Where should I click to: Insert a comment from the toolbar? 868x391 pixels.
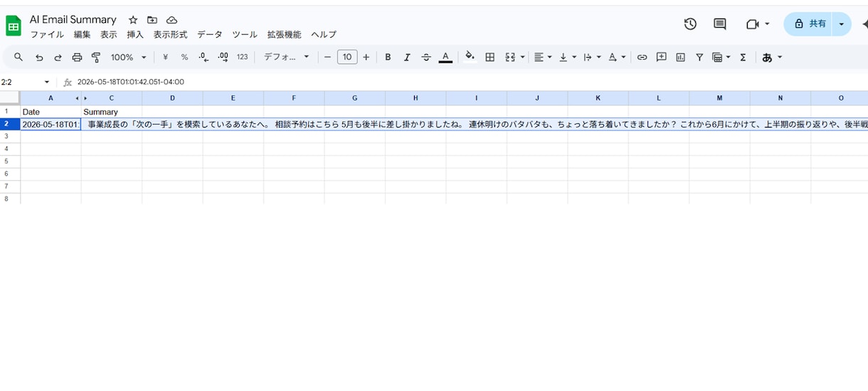(661, 57)
